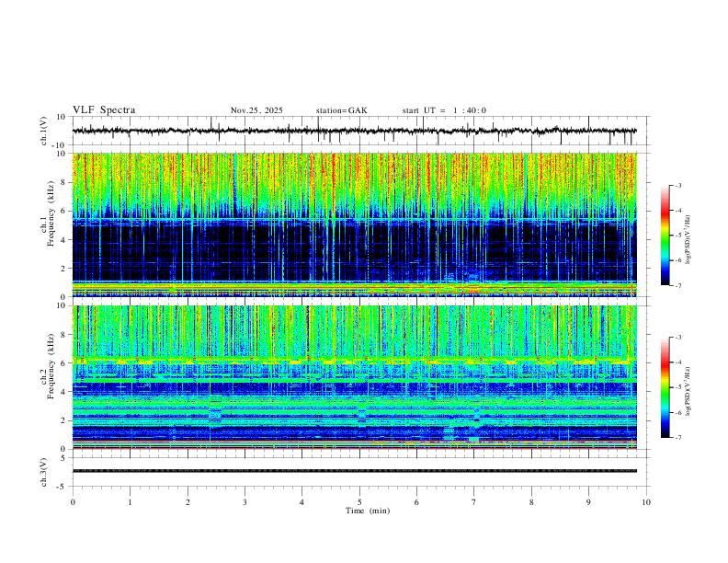Click the "4" kHz tick on ch.1 axis
This screenshot has height=563, width=728.
(64, 240)
